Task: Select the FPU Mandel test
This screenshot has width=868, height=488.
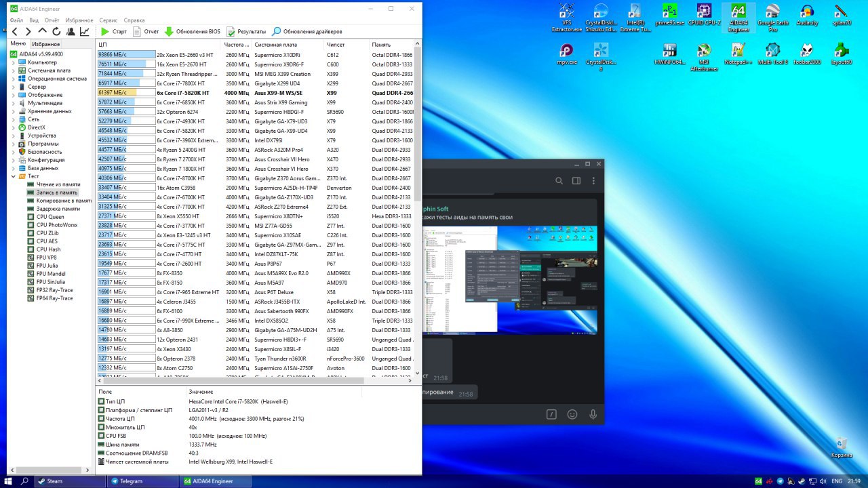Action: click(x=51, y=274)
